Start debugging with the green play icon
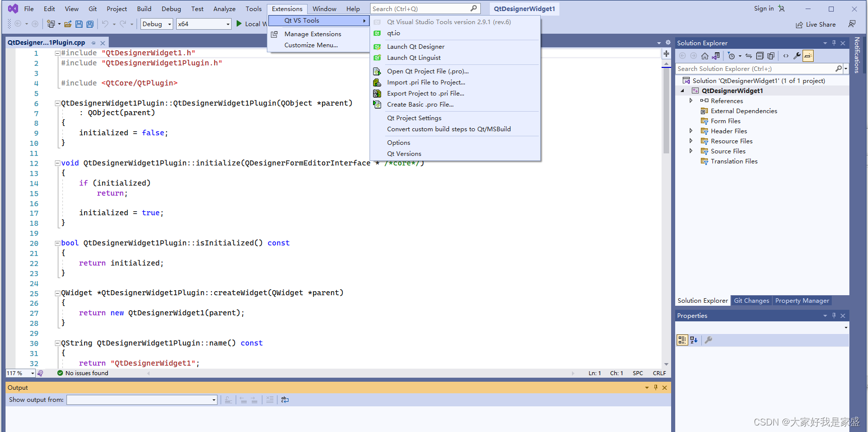The height and width of the screenshot is (432, 868). (239, 24)
